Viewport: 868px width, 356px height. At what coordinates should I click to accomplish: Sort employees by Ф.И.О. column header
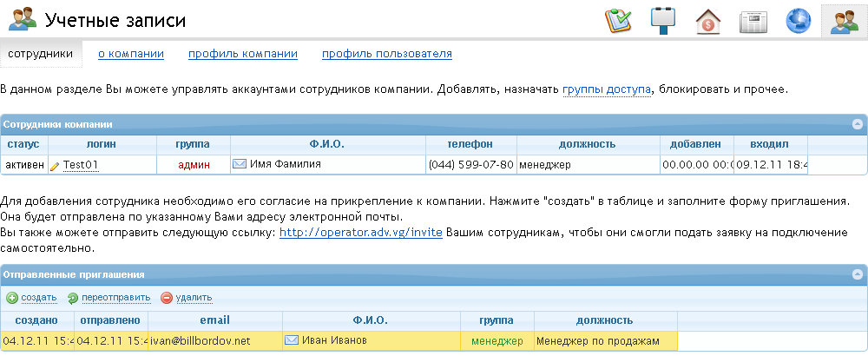327,144
